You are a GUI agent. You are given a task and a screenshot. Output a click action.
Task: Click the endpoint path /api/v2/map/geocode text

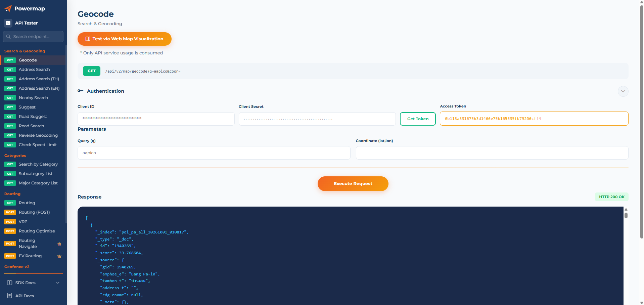[x=143, y=71]
